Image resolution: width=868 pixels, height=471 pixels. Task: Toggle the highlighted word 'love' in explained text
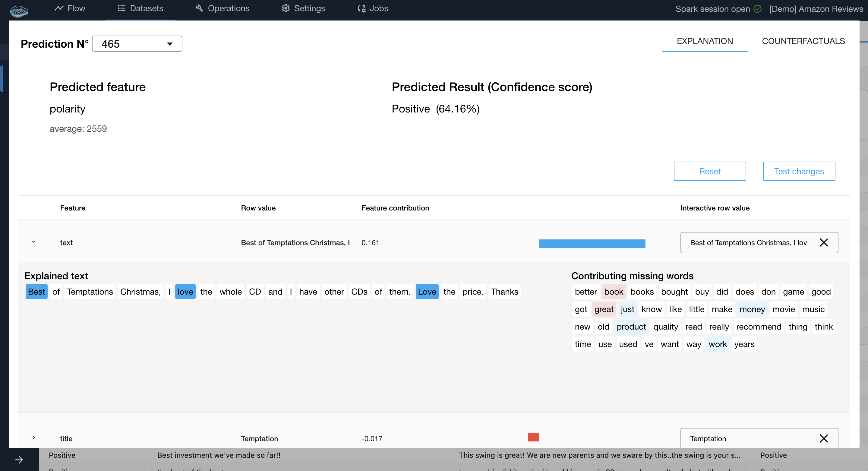click(x=185, y=291)
